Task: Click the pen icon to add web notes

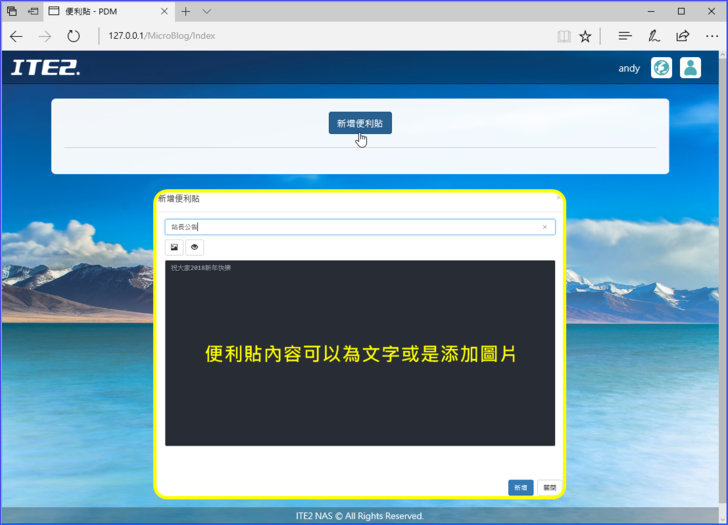Action: click(654, 36)
